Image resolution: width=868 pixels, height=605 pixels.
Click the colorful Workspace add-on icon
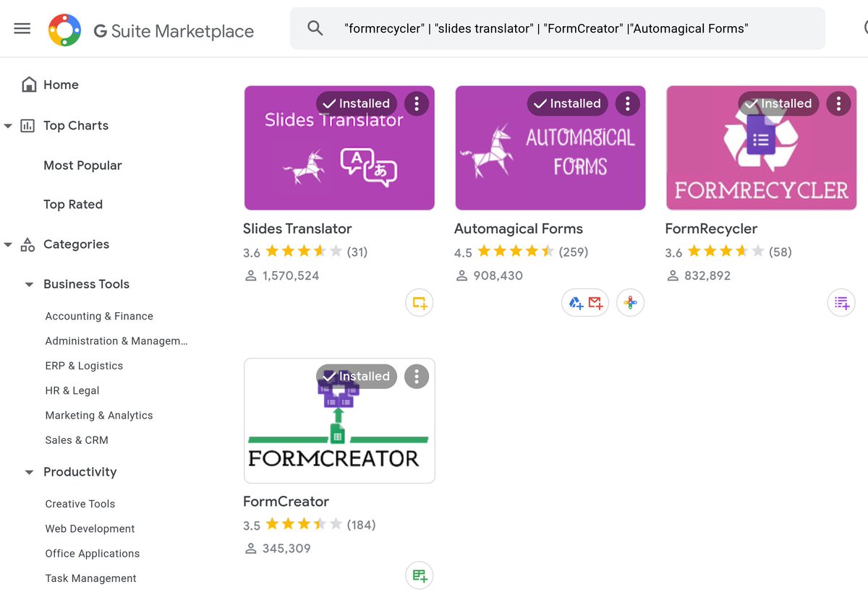point(630,303)
